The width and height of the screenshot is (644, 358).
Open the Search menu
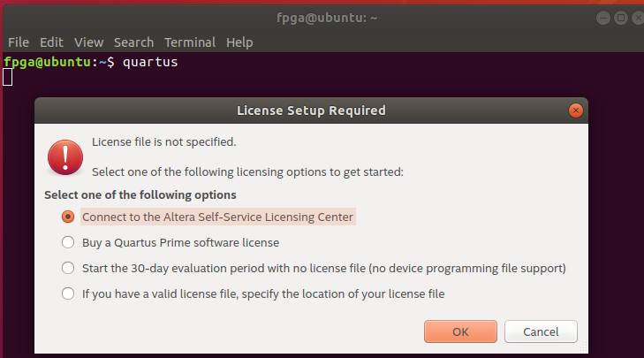[x=133, y=42]
